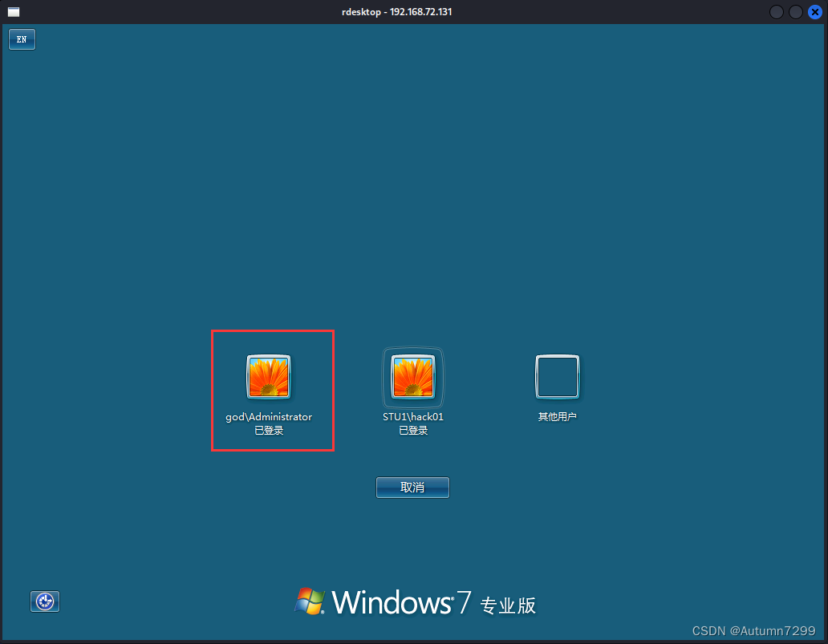Open the rdesktop window menu icon

click(14, 12)
